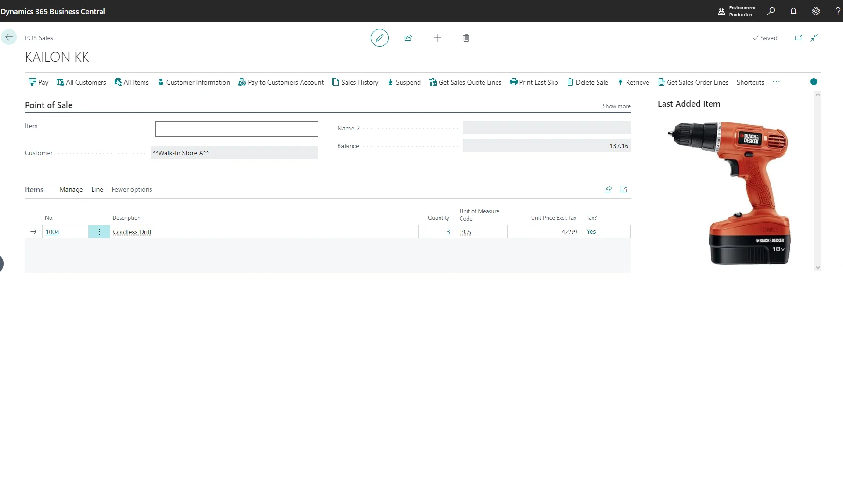
Task: Go back using the left arrow
Action: (9, 37)
